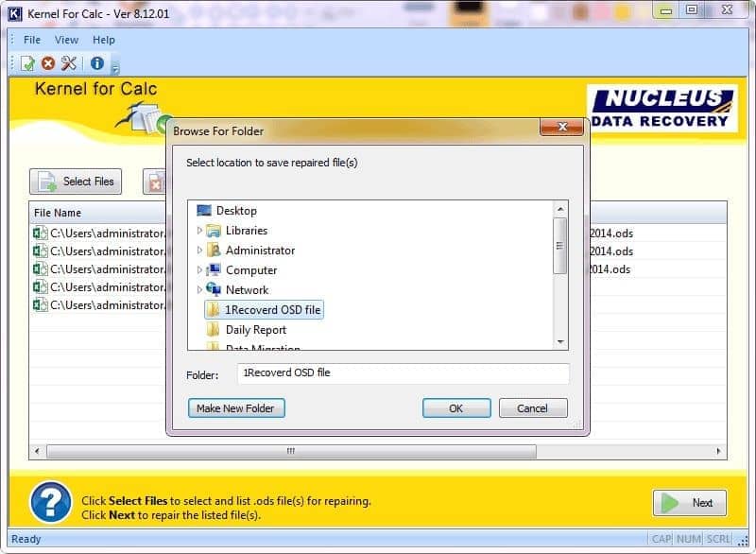
Task: Click the NUM indicator in status bar
Action: point(689,539)
